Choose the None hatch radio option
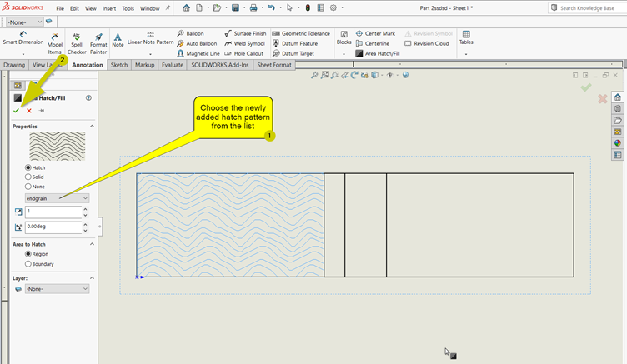This screenshot has width=627, height=364. coord(30,186)
